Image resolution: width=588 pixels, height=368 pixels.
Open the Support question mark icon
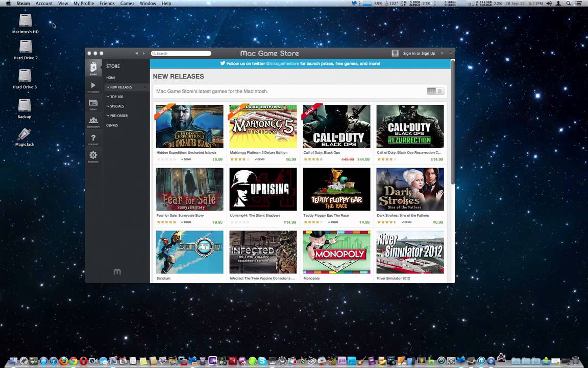[x=93, y=140]
